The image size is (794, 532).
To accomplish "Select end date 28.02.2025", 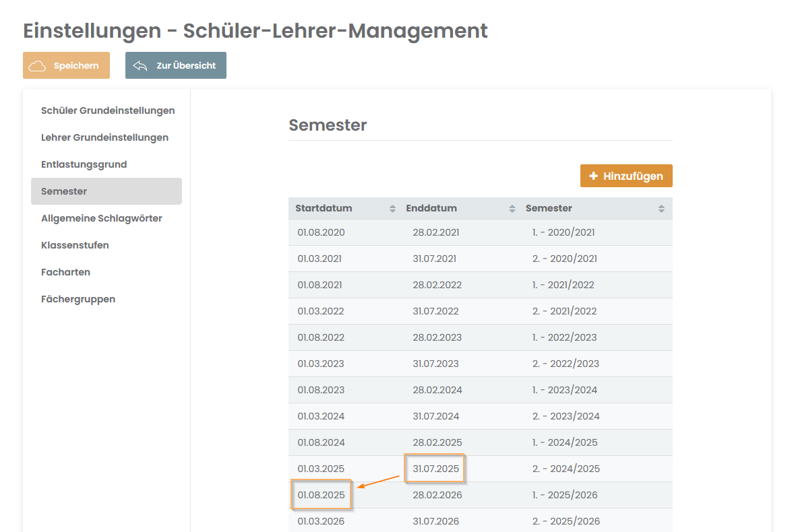I will (x=437, y=443).
